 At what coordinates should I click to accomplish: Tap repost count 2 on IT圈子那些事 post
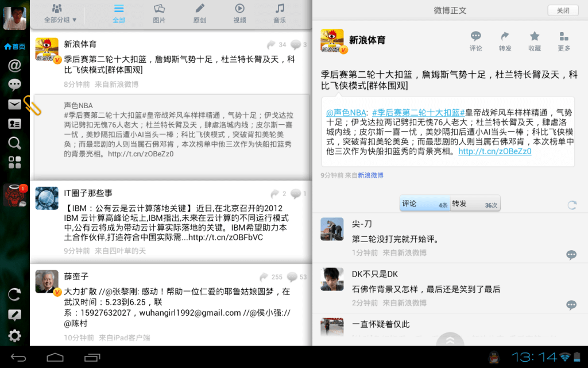pos(278,194)
